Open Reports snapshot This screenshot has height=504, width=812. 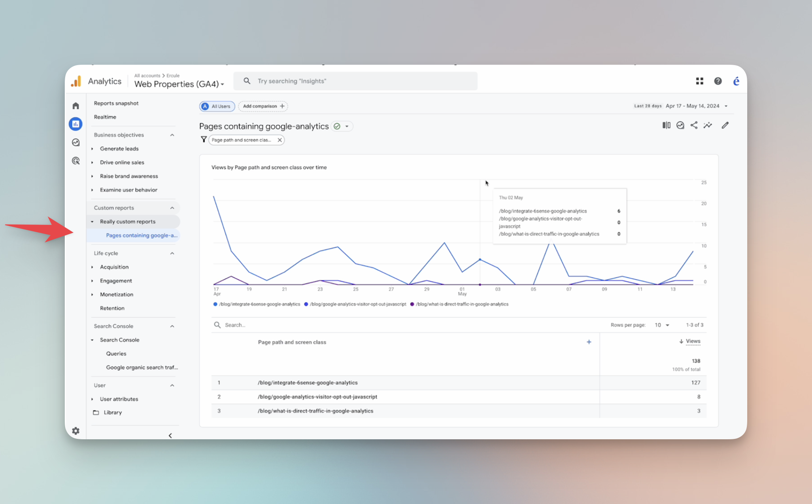(116, 104)
